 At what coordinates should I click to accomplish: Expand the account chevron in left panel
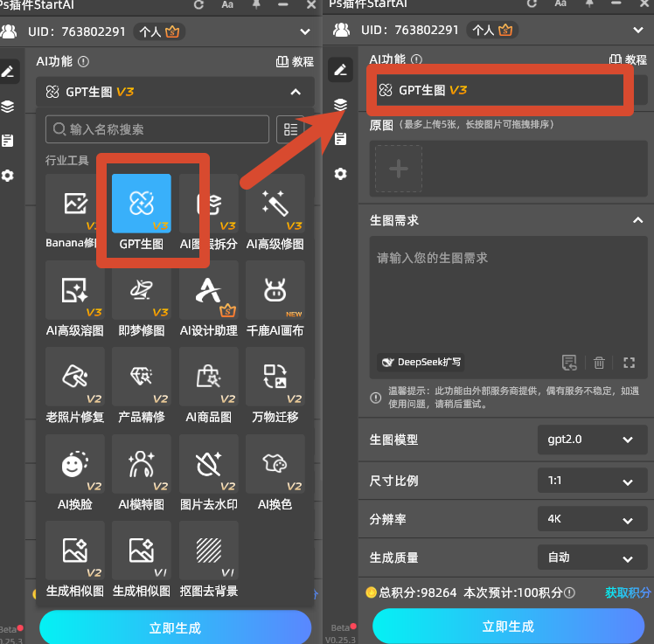point(305,31)
